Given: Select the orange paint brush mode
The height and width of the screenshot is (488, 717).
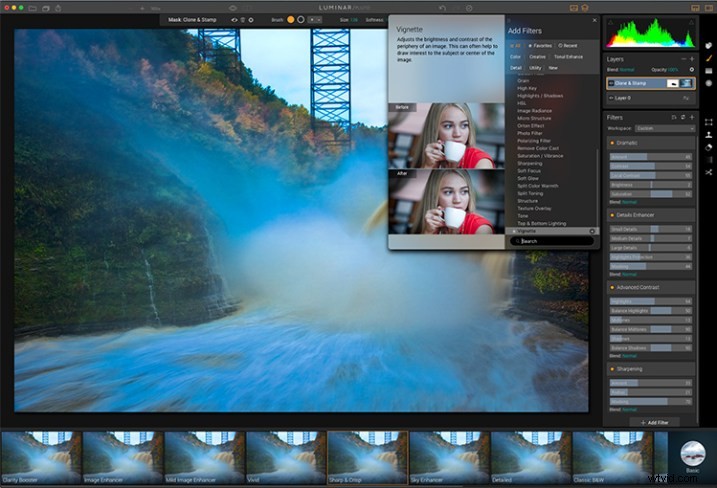Looking at the screenshot, I should (x=290, y=20).
